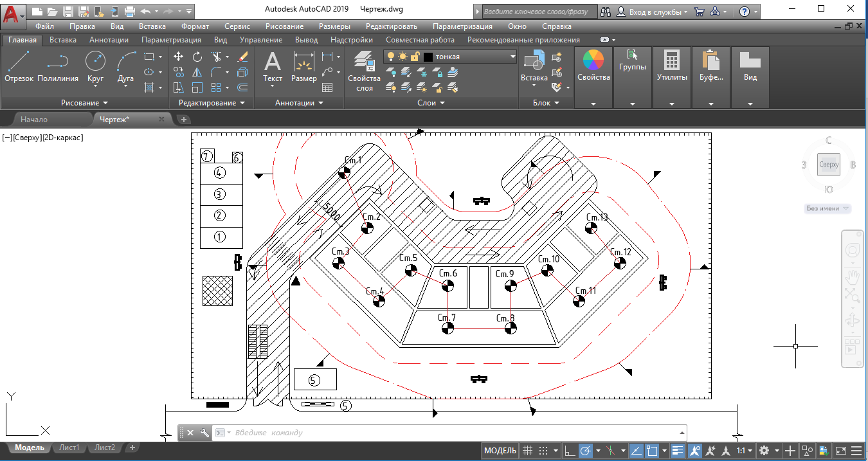Screen dimensions: 868x461
Task: Click the black layer color swatch
Action: (x=428, y=57)
